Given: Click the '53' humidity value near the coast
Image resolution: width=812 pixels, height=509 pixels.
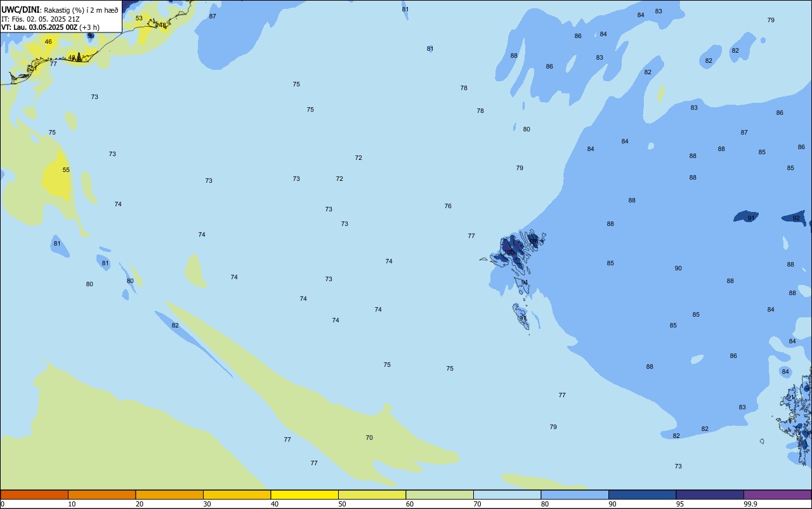Looking at the screenshot, I should tap(139, 18).
